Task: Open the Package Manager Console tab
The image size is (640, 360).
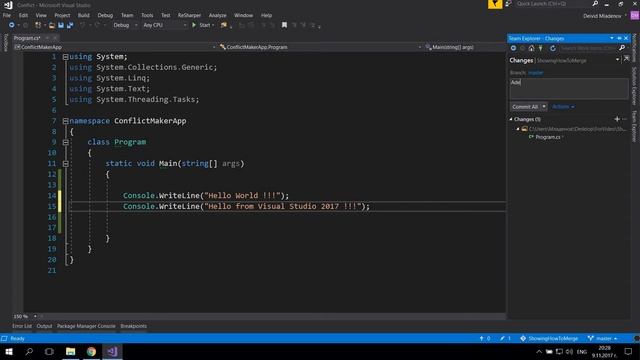Action: tap(86, 326)
